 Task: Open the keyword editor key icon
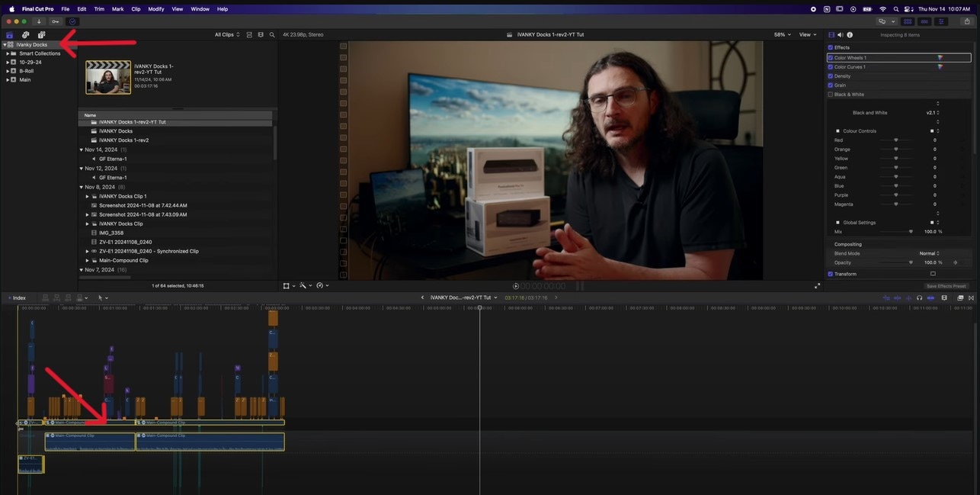pyautogui.click(x=56, y=21)
